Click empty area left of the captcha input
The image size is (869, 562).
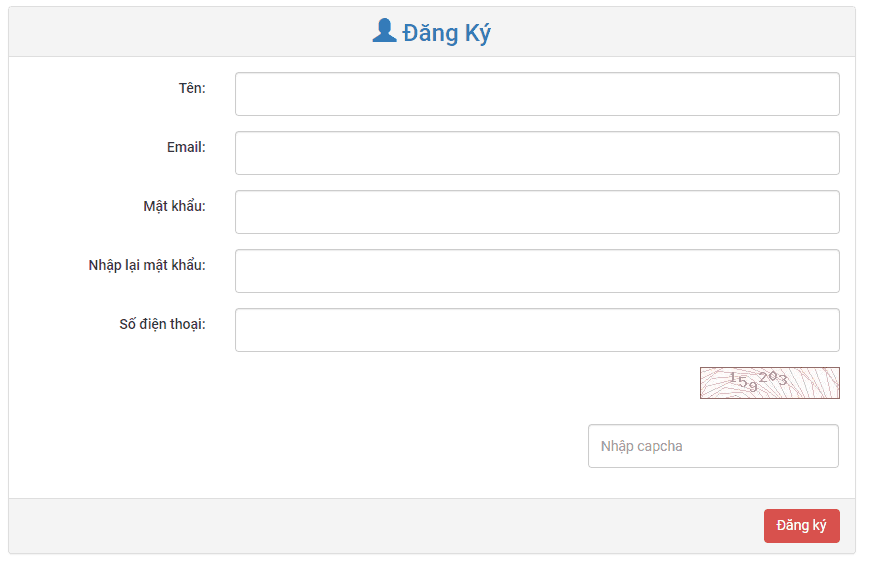coord(400,446)
